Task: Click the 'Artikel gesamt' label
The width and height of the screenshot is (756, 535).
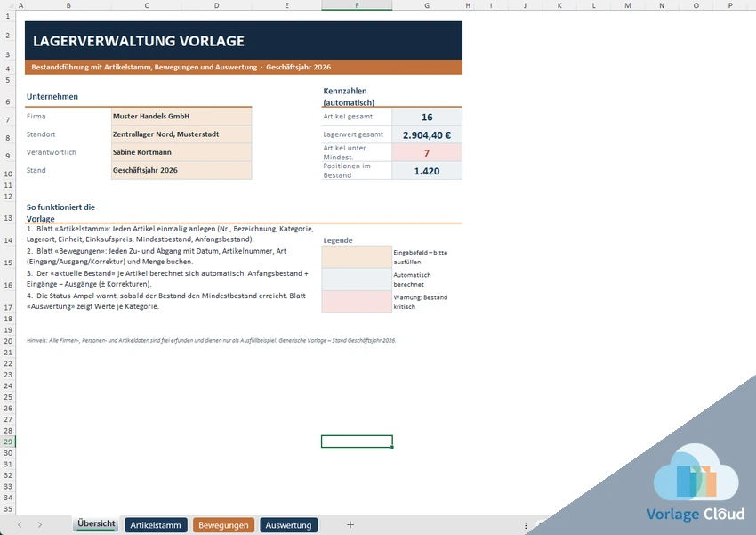Action: [348, 117]
